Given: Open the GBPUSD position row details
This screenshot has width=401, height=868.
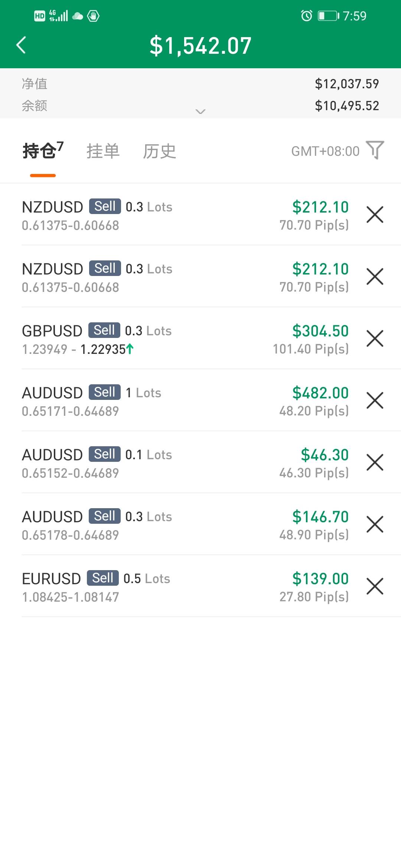Looking at the screenshot, I should 149,339.
